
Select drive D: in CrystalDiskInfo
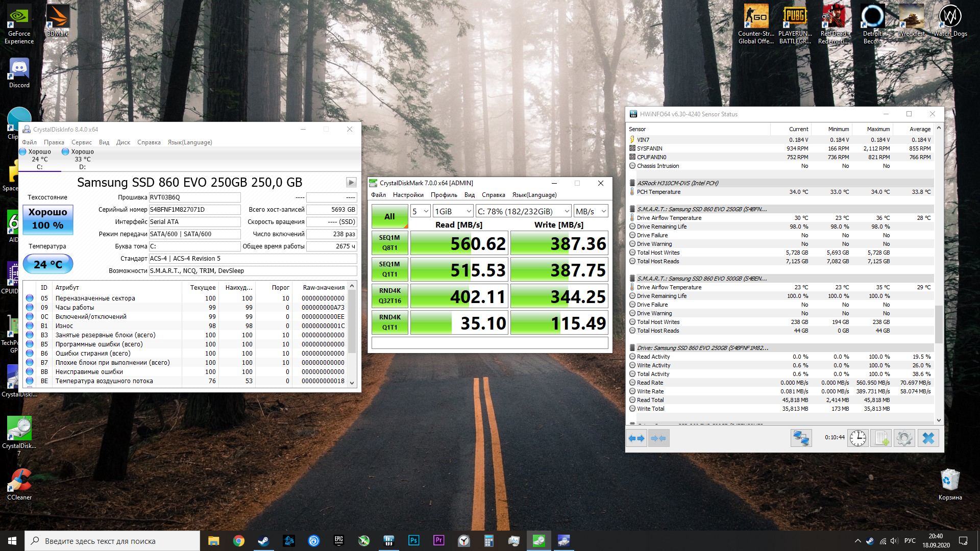[82, 159]
